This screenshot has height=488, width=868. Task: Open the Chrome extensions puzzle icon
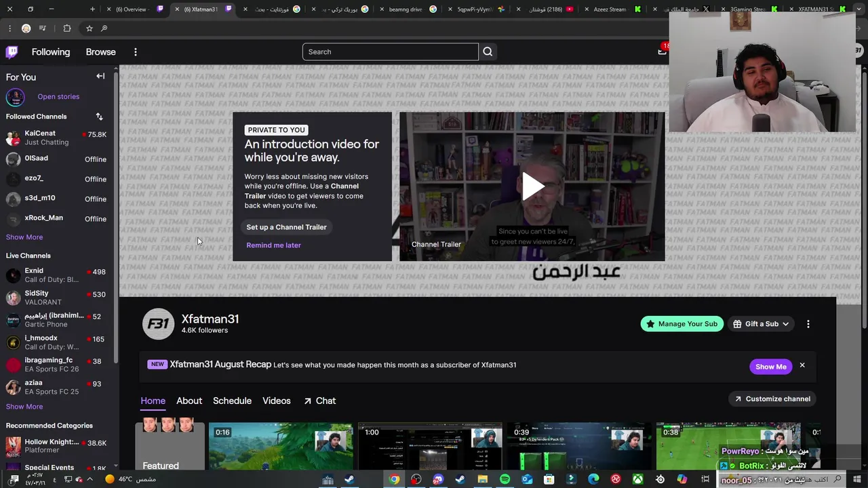pos(66,28)
